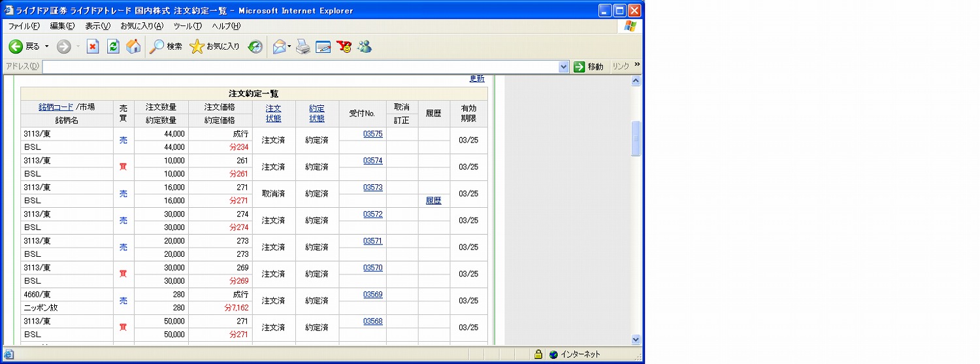Open order number 03570 link

click(373, 267)
